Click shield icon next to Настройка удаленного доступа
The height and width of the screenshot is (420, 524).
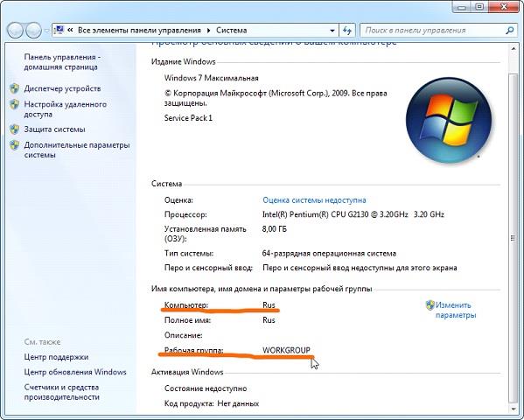14,104
